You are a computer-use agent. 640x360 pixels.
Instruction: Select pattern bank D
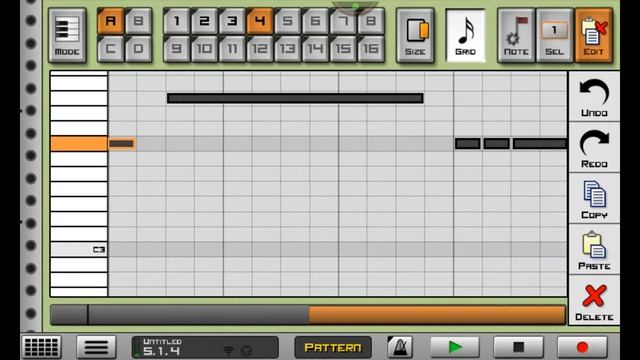click(x=138, y=49)
